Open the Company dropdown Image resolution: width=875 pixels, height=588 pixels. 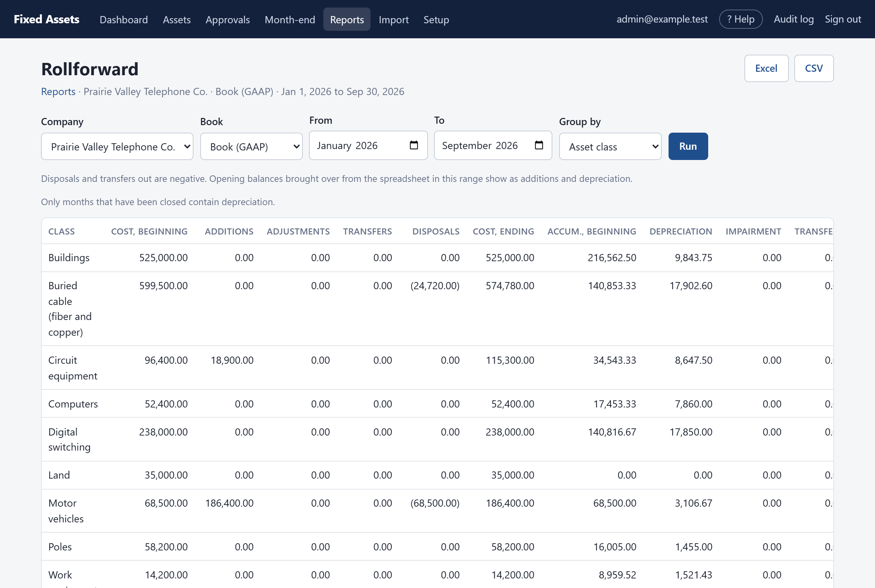tap(117, 146)
